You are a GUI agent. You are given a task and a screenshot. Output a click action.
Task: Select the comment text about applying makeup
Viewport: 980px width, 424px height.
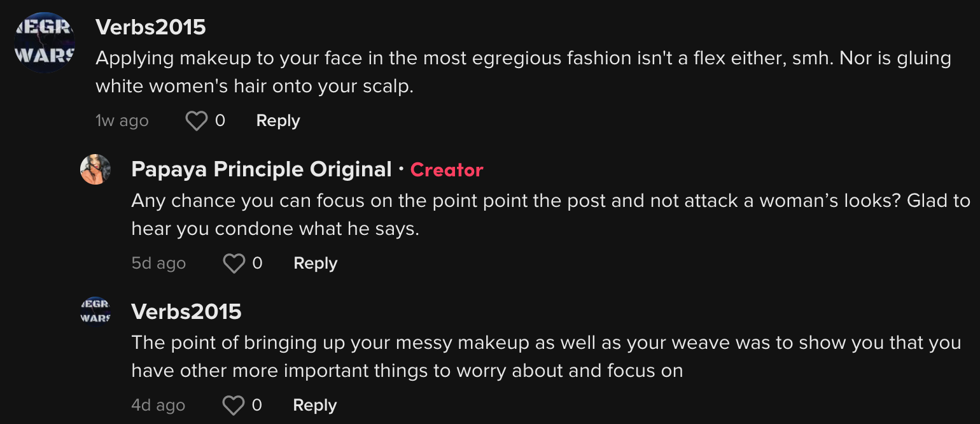pyautogui.click(x=523, y=73)
